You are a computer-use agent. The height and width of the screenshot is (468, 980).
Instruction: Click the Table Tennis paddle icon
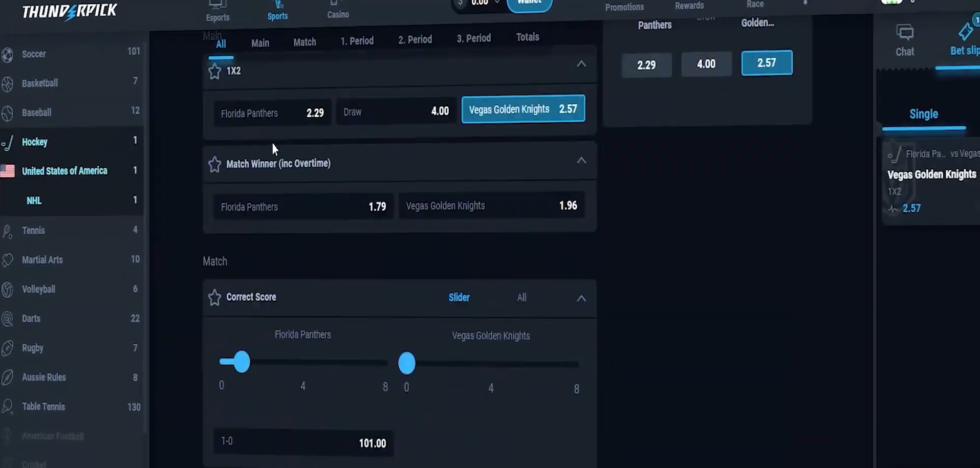[x=7, y=407]
